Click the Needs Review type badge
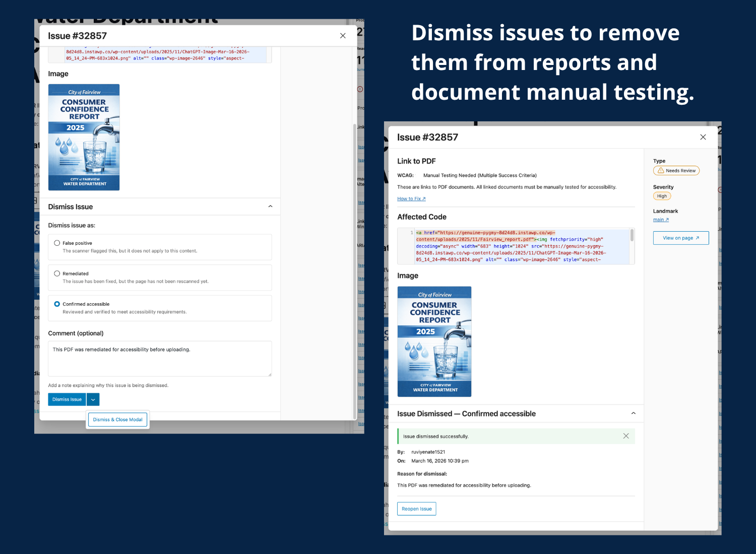 [x=676, y=171]
